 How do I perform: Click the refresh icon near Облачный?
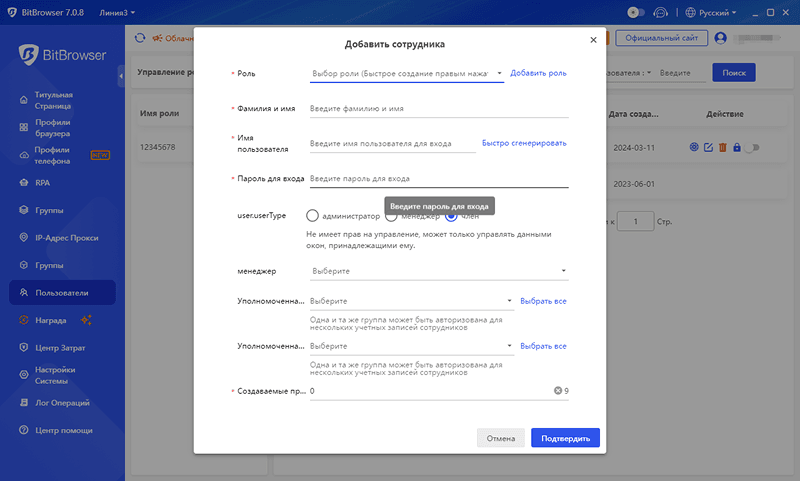pos(140,38)
